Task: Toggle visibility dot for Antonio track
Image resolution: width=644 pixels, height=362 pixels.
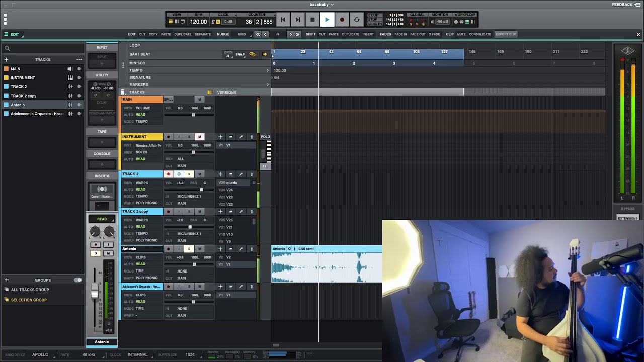Action: [x=79, y=105]
